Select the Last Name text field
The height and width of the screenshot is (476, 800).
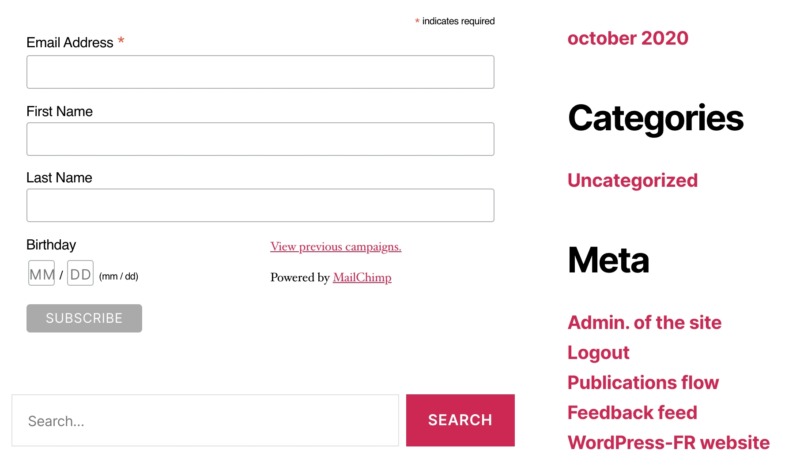[260, 205]
